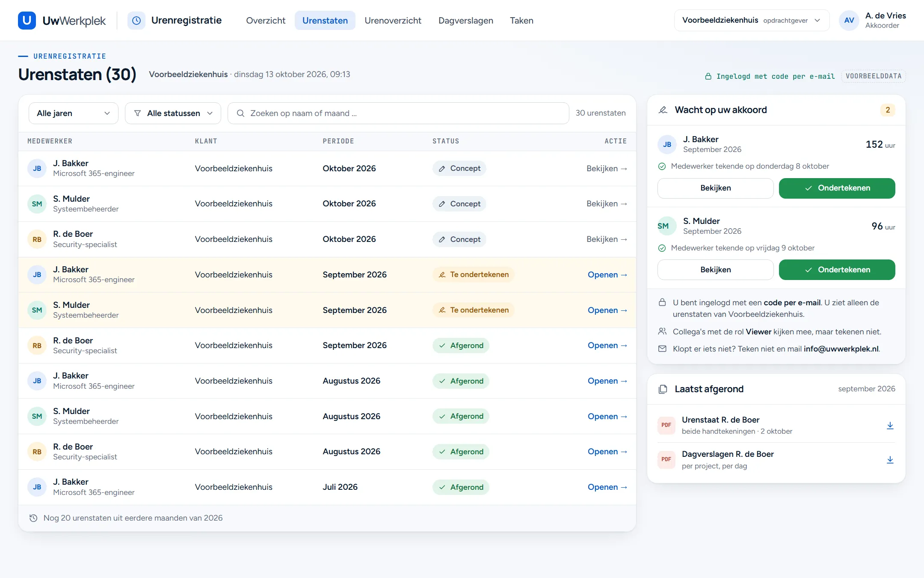Go to the Overzicht tab

click(x=266, y=21)
